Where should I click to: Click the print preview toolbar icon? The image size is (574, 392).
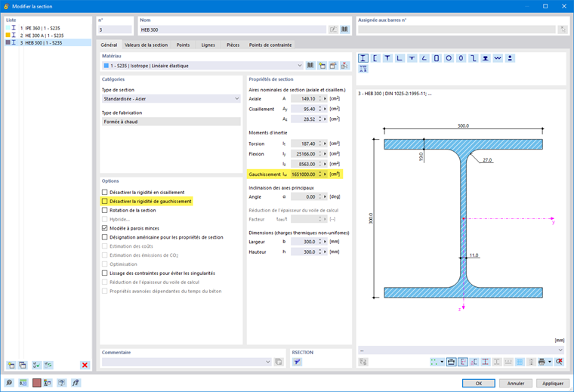(542, 362)
